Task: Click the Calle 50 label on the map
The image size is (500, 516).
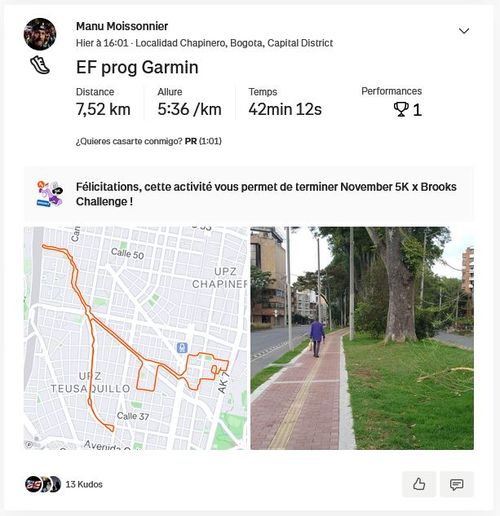Action: click(x=127, y=254)
